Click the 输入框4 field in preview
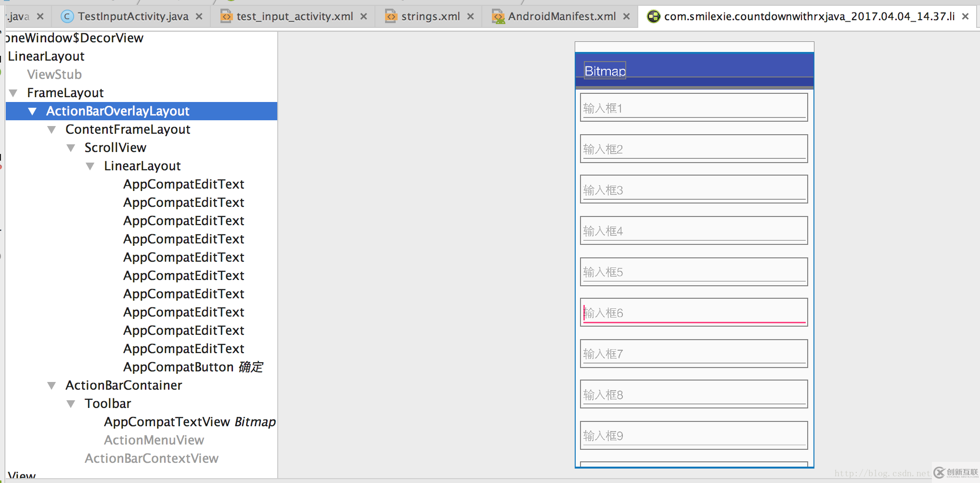 point(694,230)
